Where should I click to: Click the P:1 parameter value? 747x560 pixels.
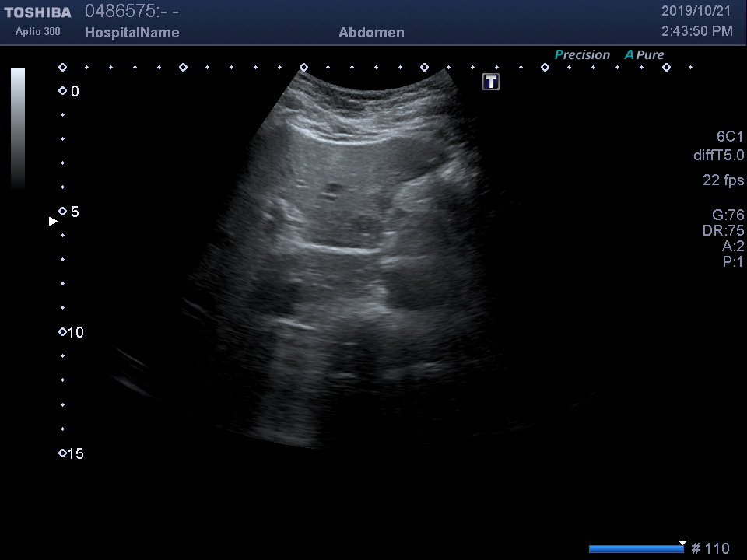(732, 262)
